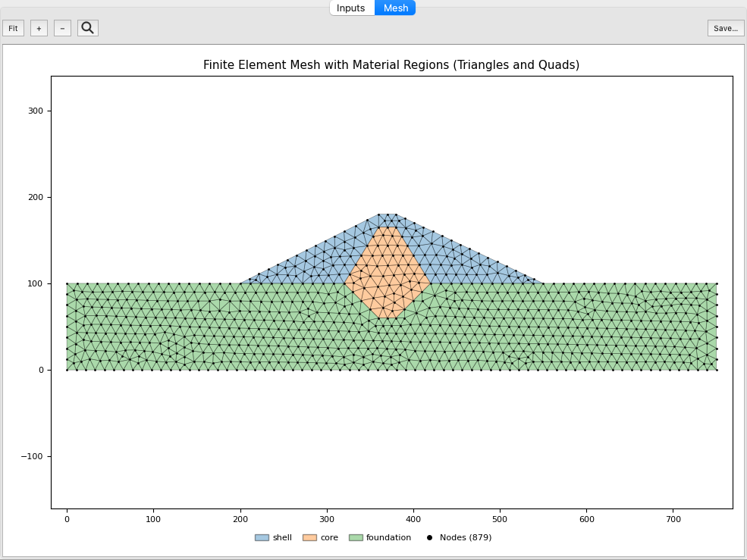Click the green foundation legend swatch
This screenshot has height=560, width=747.
(x=356, y=537)
